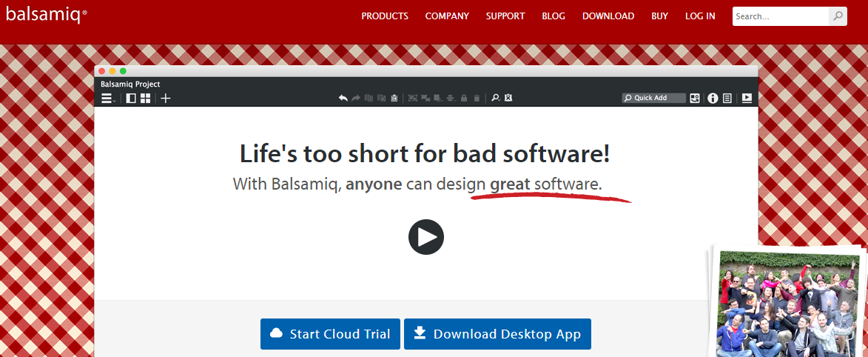Toggle the UI Library icon beside Quick Add

(695, 98)
